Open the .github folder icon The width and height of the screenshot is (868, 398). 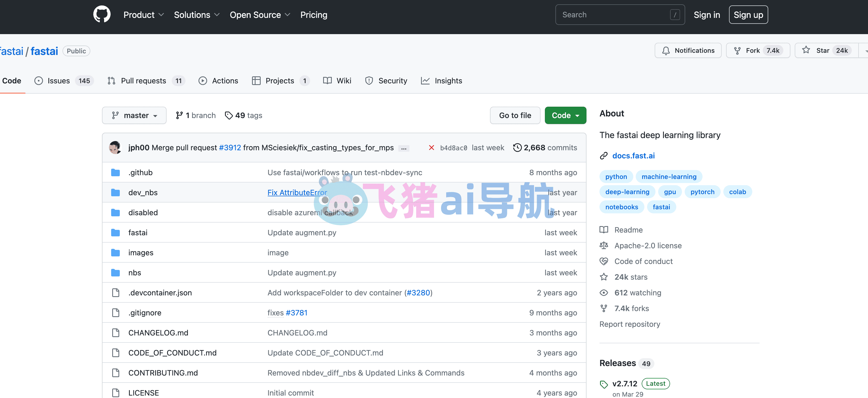tap(115, 172)
